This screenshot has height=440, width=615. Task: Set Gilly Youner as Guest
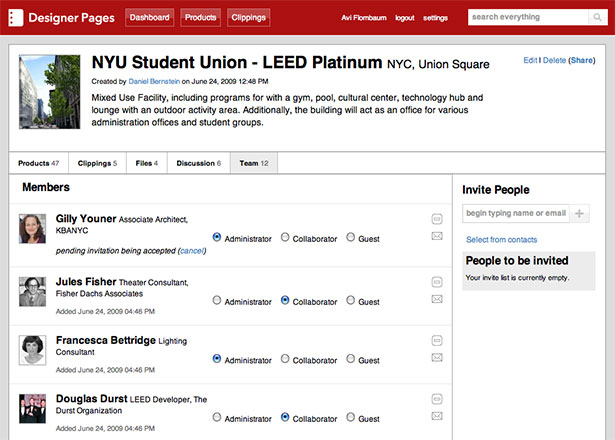point(351,237)
